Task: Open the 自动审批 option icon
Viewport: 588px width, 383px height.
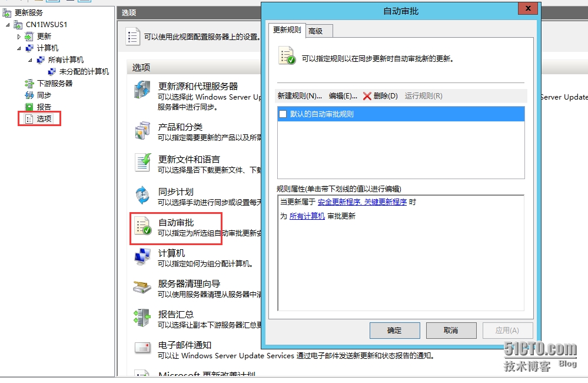Action: point(142,226)
